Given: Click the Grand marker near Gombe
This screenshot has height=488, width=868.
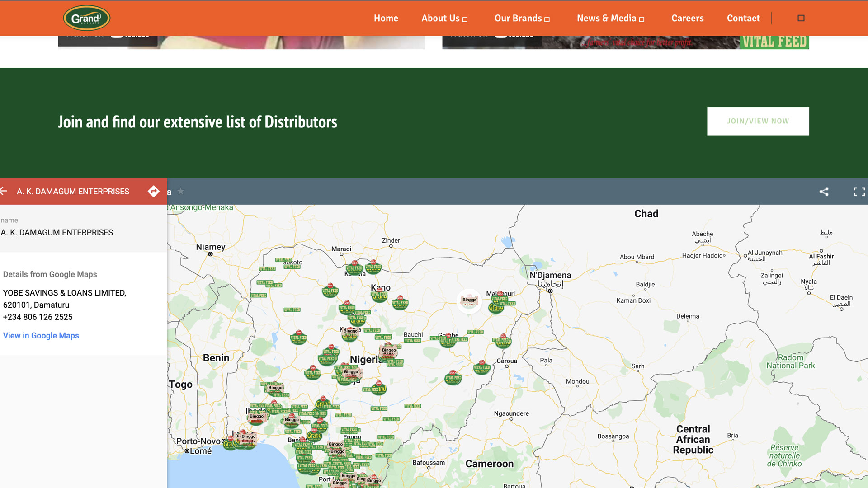Looking at the screenshot, I should point(448,341).
